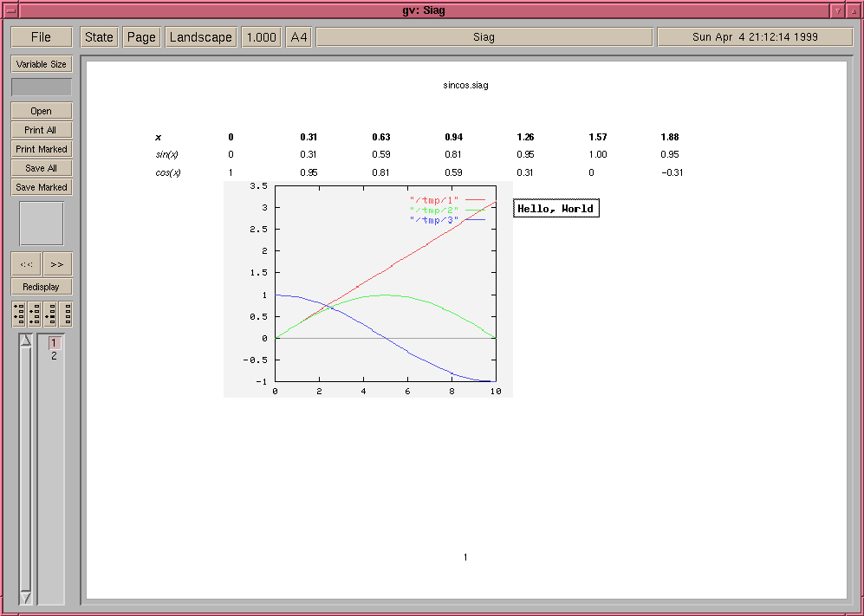Click Redisplay to refresh the page
Image resolution: width=864 pixels, height=616 pixels.
click(x=42, y=287)
